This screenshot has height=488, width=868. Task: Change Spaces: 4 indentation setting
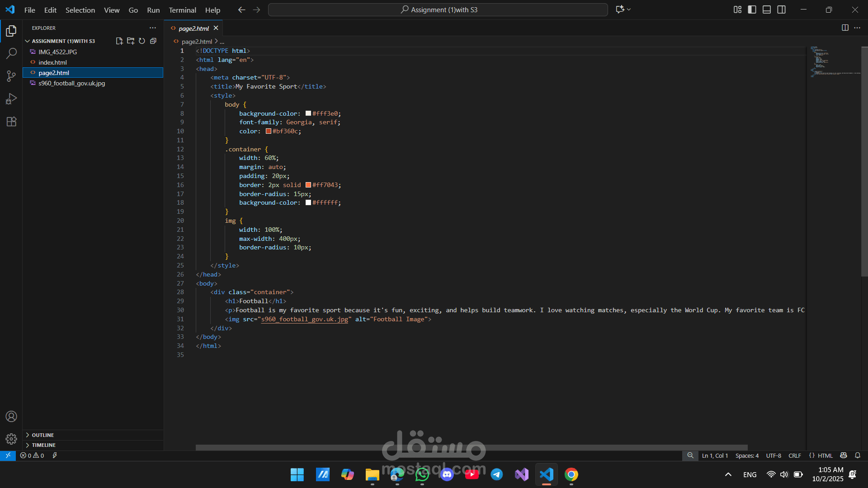(x=747, y=455)
